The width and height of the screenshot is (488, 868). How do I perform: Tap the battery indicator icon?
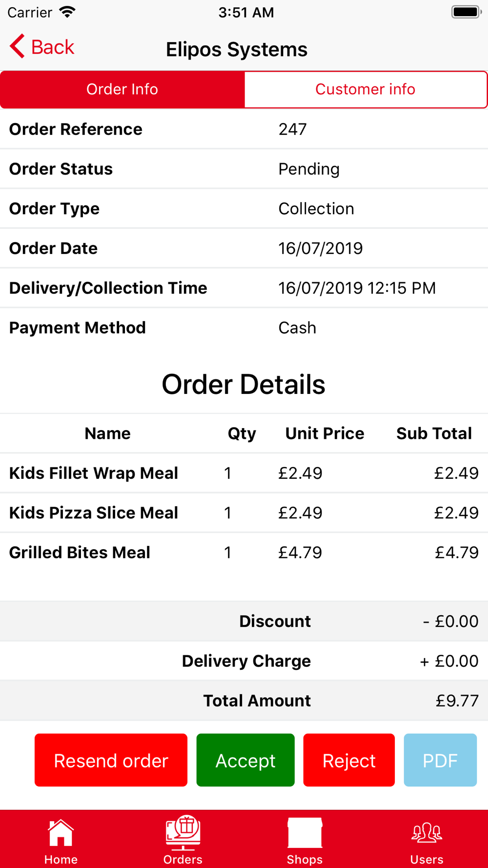pyautogui.click(x=467, y=12)
